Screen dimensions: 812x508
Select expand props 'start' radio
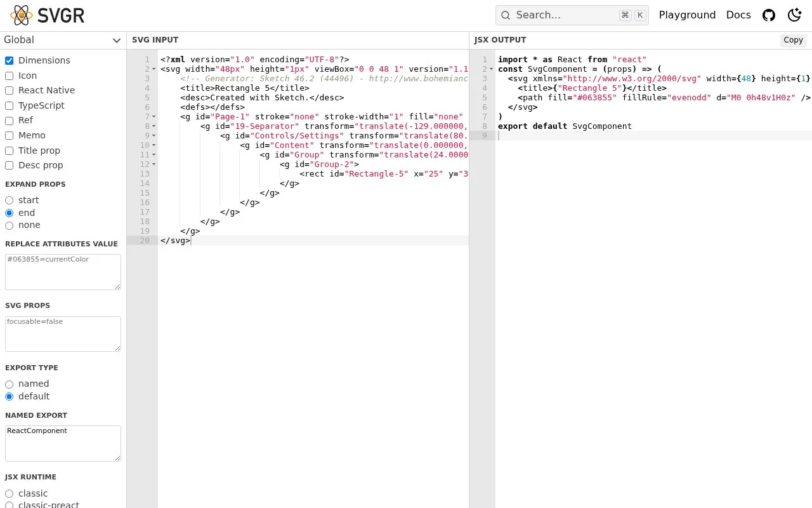pyautogui.click(x=9, y=200)
